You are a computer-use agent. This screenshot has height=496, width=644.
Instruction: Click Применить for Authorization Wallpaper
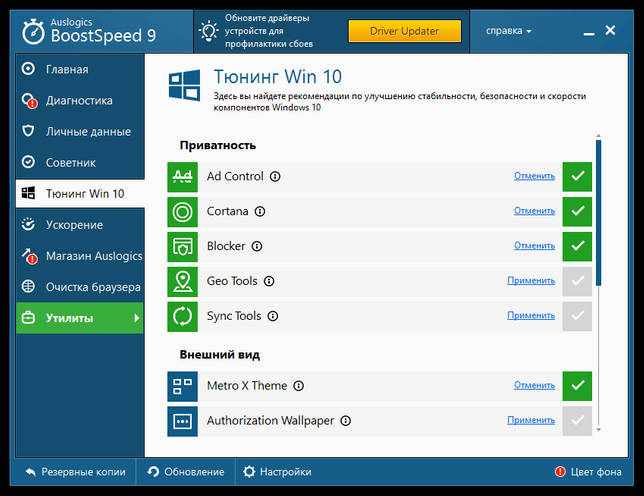tap(531, 420)
